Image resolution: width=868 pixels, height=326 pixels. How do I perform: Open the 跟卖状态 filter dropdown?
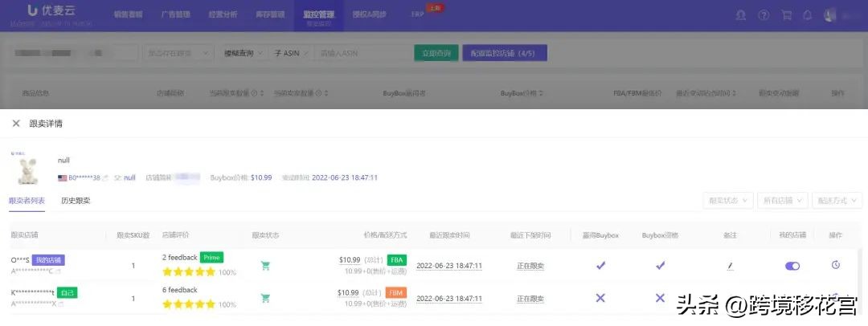728,201
